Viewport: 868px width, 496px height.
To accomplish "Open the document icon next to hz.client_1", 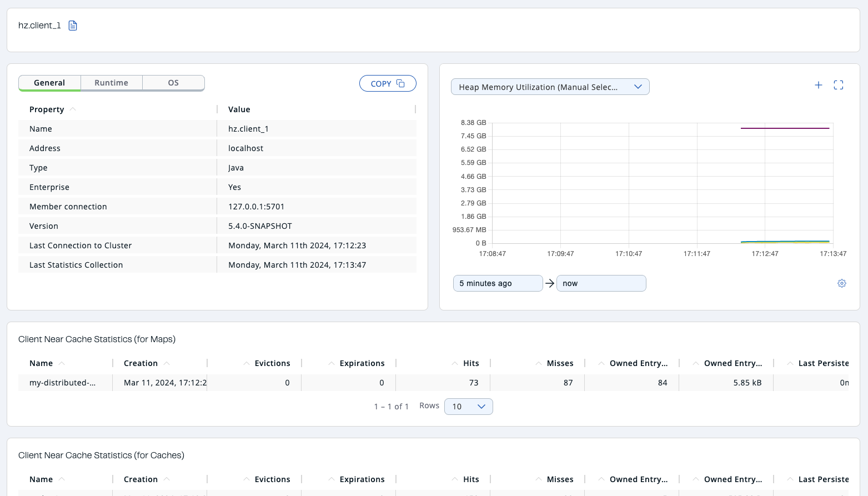I will [x=73, y=25].
